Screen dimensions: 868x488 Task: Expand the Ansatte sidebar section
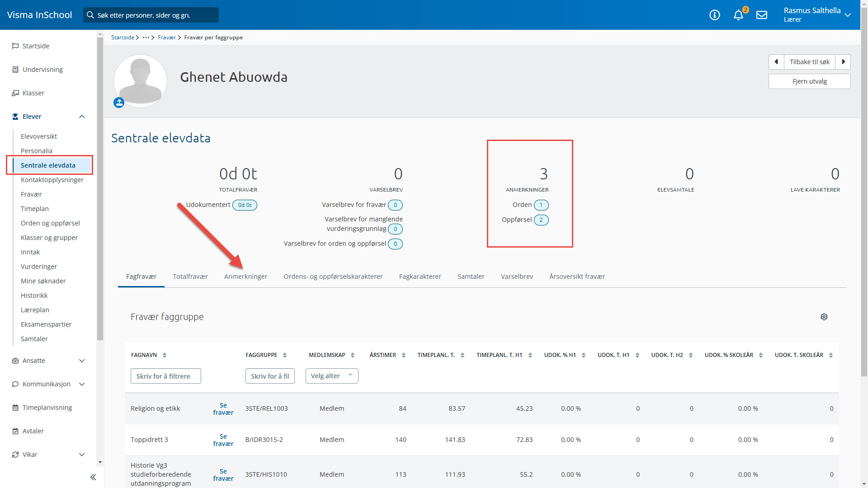pyautogui.click(x=82, y=361)
